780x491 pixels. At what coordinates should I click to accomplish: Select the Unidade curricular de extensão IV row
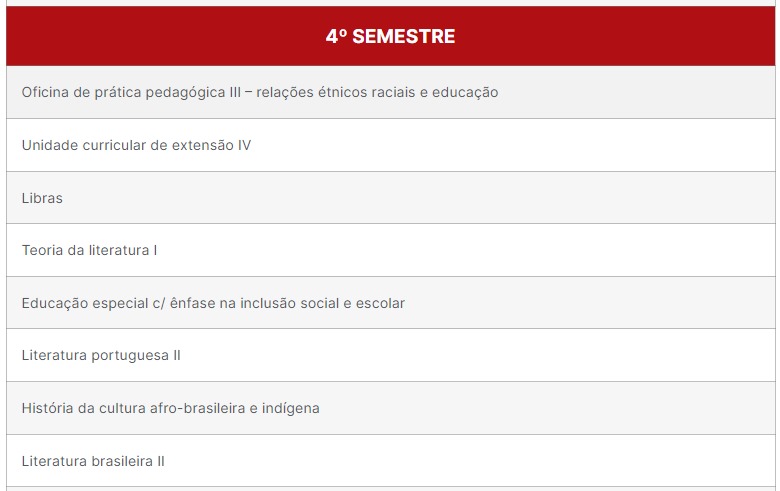390,145
